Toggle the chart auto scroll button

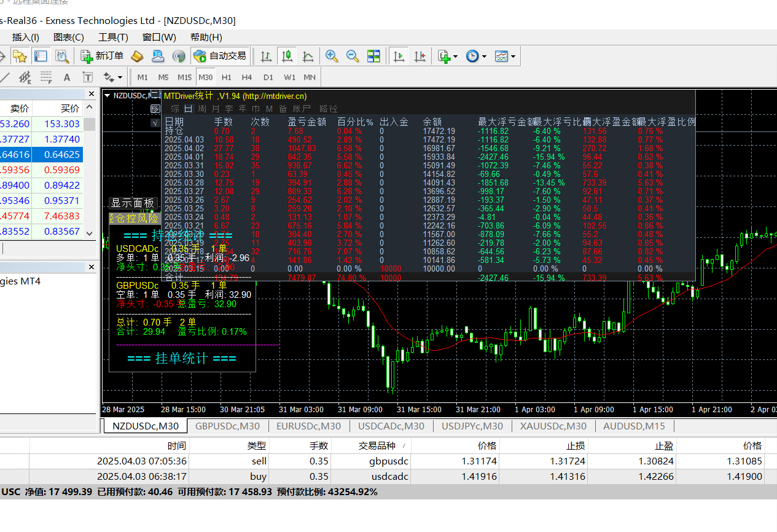pos(399,56)
